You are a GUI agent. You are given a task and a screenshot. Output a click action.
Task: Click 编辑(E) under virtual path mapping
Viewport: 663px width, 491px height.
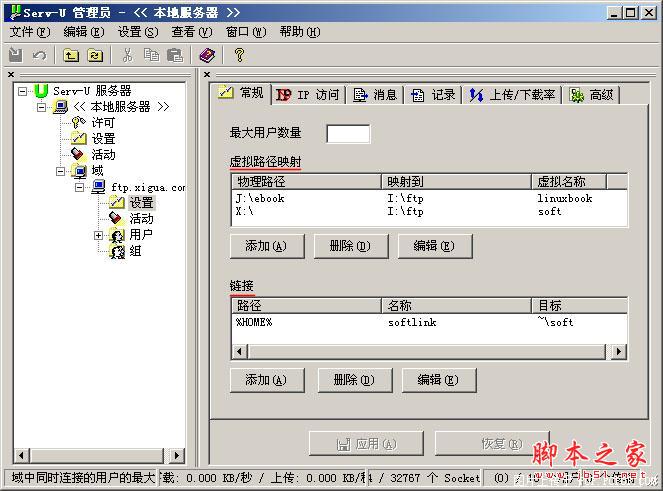point(435,246)
